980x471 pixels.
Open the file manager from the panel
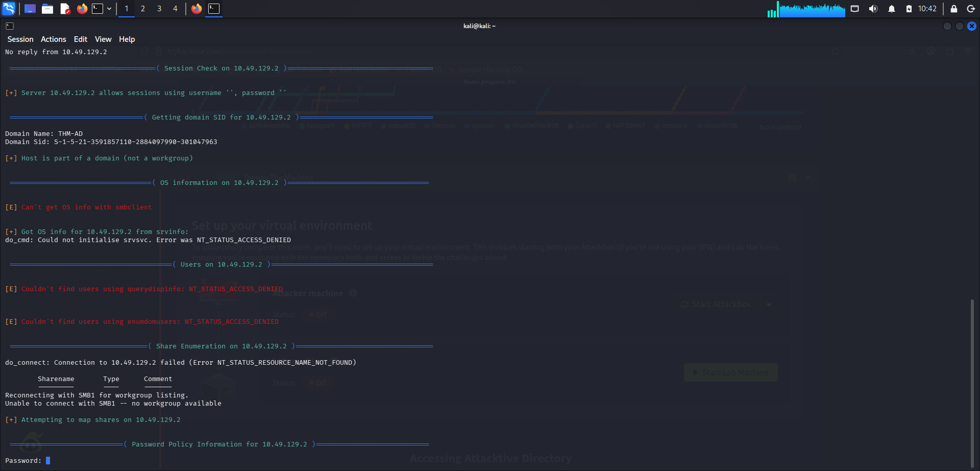[x=47, y=9]
